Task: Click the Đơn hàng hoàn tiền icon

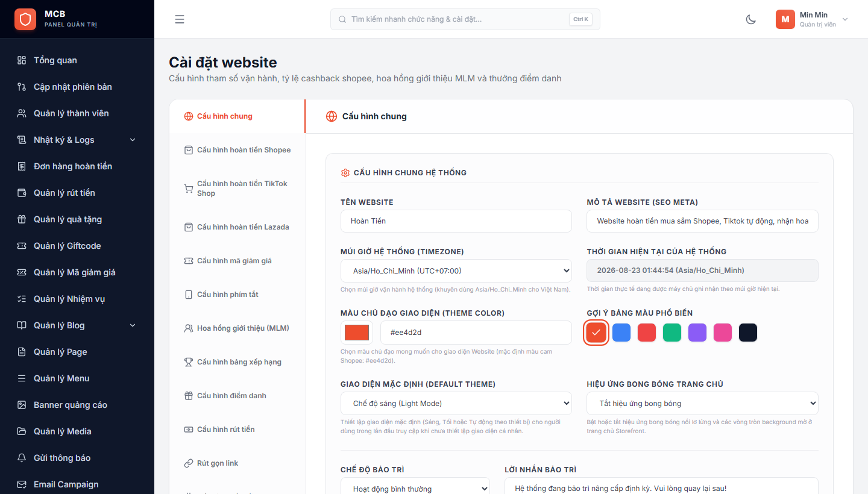Action: pyautogui.click(x=22, y=166)
